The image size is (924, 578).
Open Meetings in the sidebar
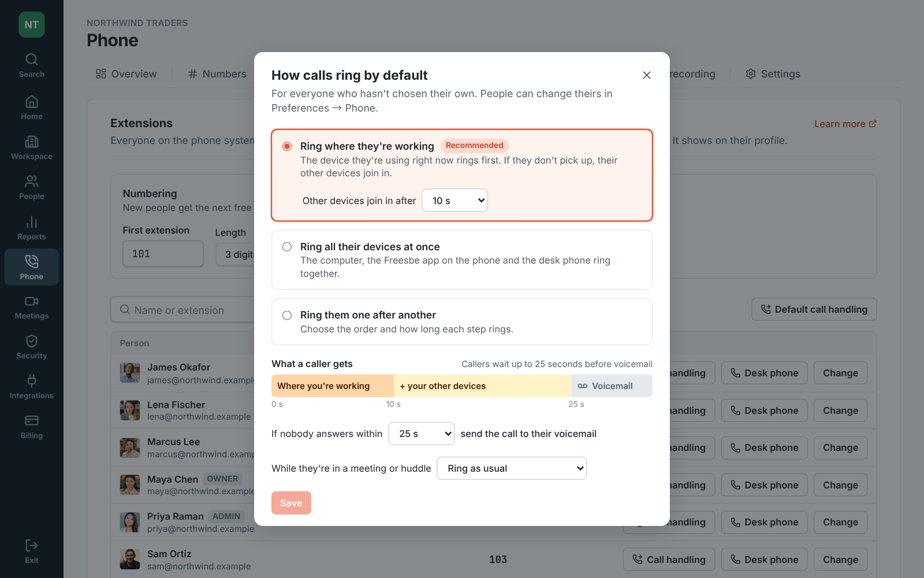pyautogui.click(x=32, y=307)
